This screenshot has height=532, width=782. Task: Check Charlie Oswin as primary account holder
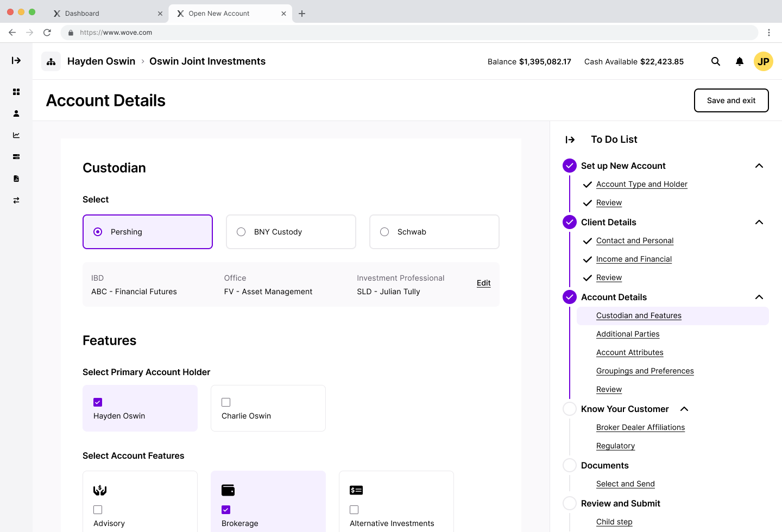(x=226, y=402)
